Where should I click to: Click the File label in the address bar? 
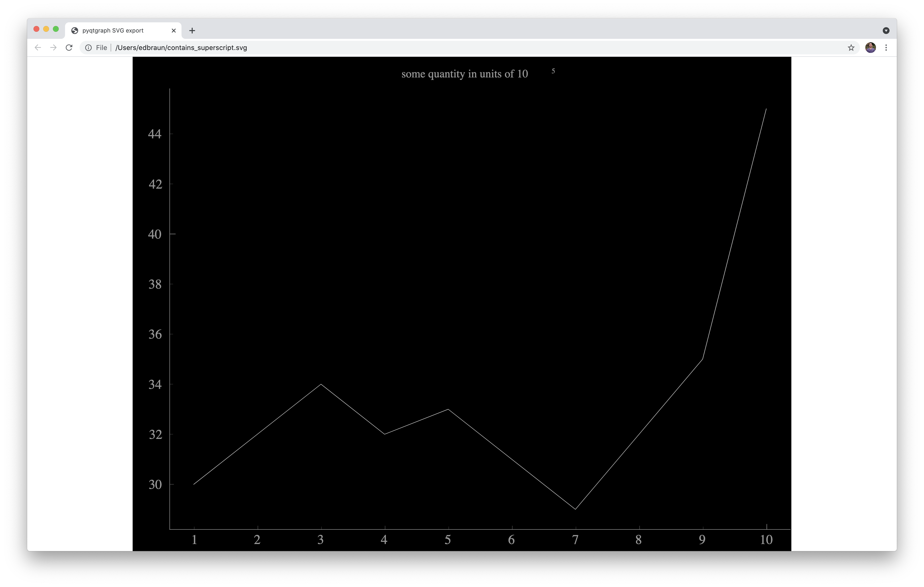[101, 48]
